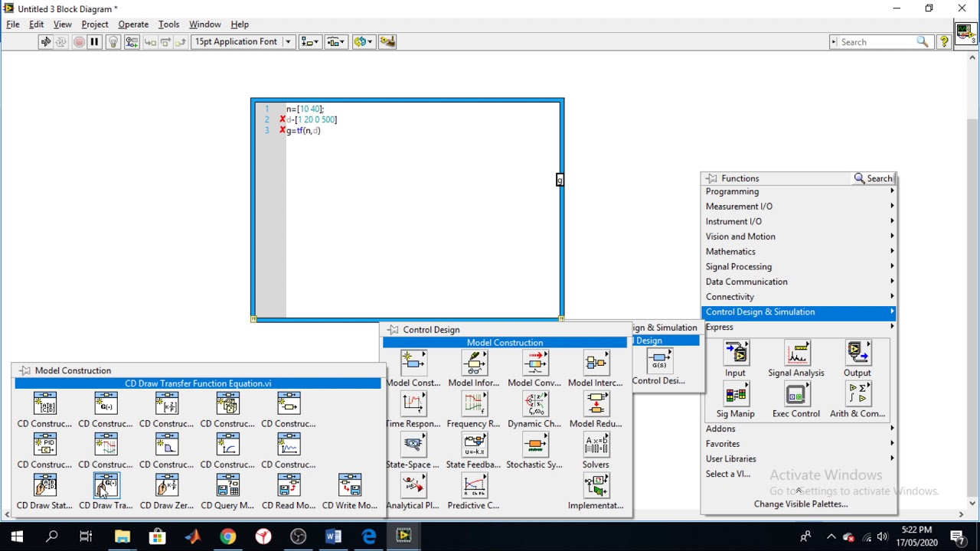Click Search button in Functions palette
Screen dimensions: 980x551
tap(874, 178)
